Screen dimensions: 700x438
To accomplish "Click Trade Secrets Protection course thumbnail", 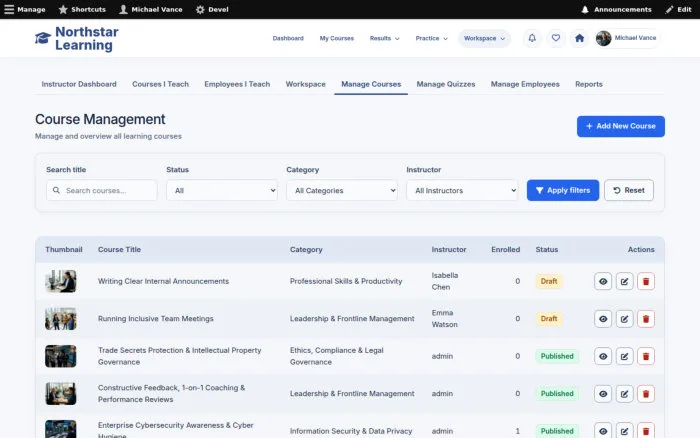I will pyautogui.click(x=61, y=356).
